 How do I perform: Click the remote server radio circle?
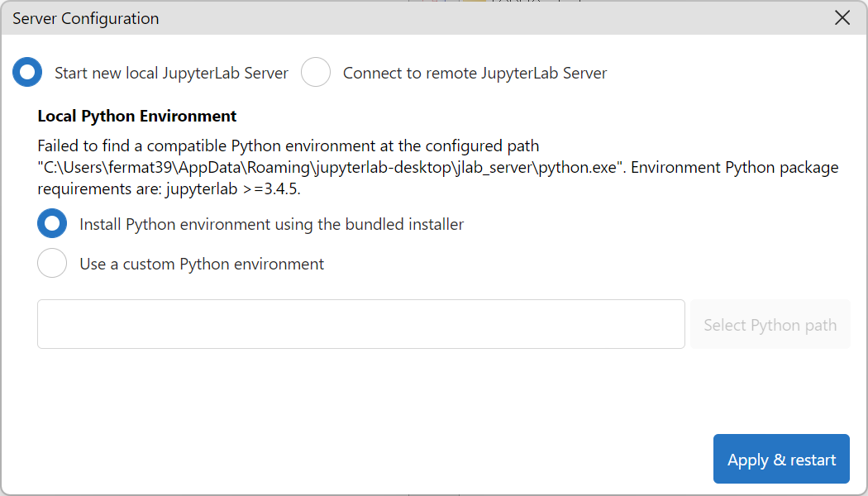[x=316, y=73]
